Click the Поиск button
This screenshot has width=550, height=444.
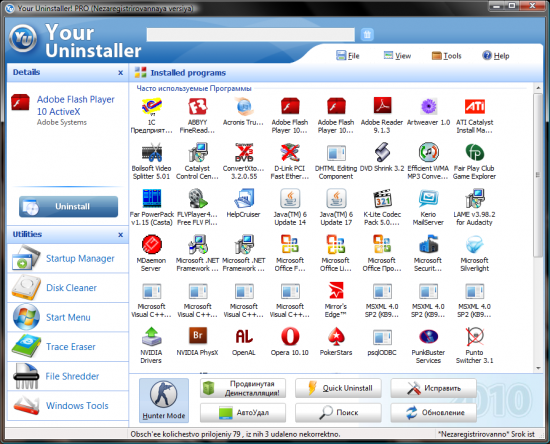338,412
